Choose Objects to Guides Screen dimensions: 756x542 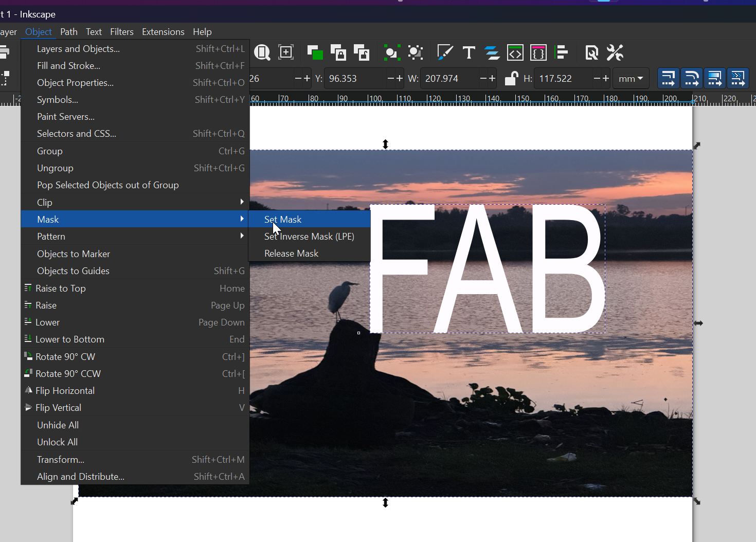pyautogui.click(x=135, y=271)
